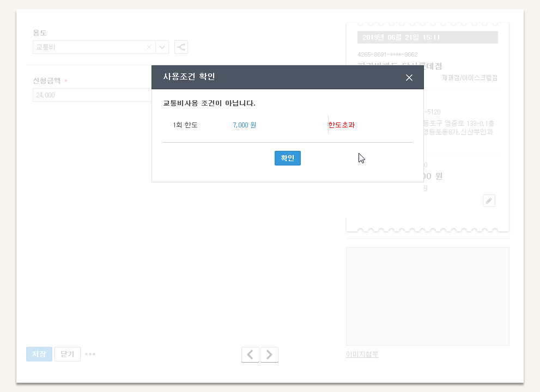This screenshot has height=392, width=540.
Task: Expand the 용도 dropdown arrow
Action: click(x=162, y=47)
